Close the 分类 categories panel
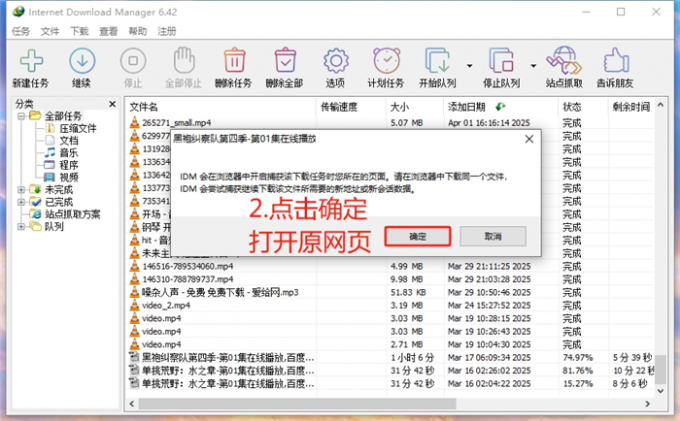Viewport: 680px width, 421px height. (x=112, y=104)
